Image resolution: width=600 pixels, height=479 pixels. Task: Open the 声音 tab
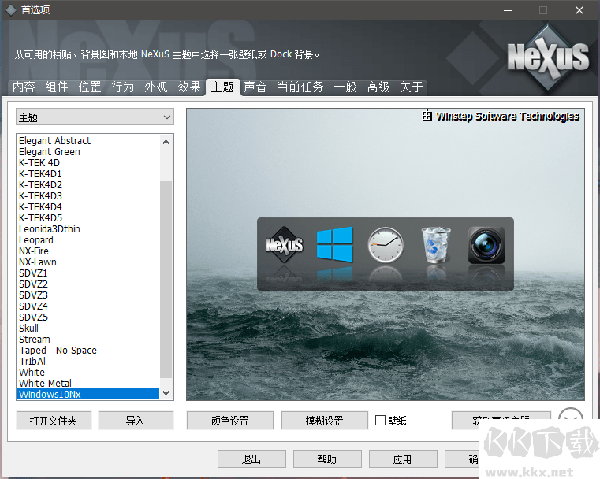point(255,87)
